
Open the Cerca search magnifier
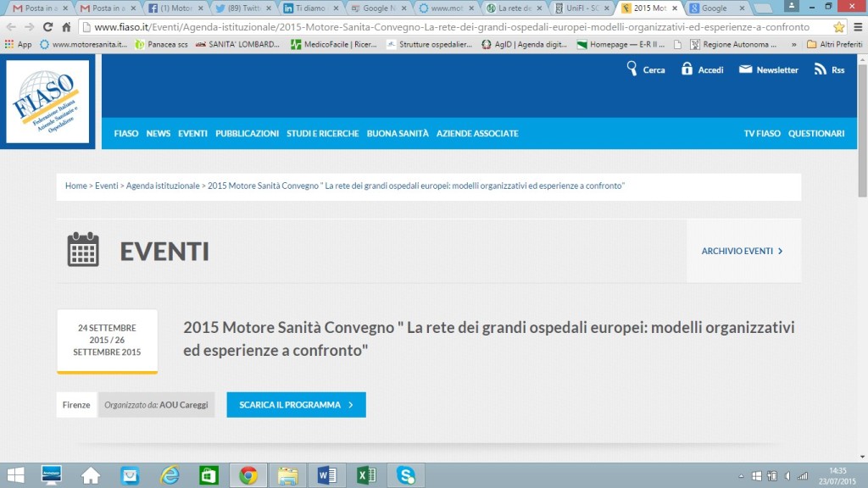(645, 69)
